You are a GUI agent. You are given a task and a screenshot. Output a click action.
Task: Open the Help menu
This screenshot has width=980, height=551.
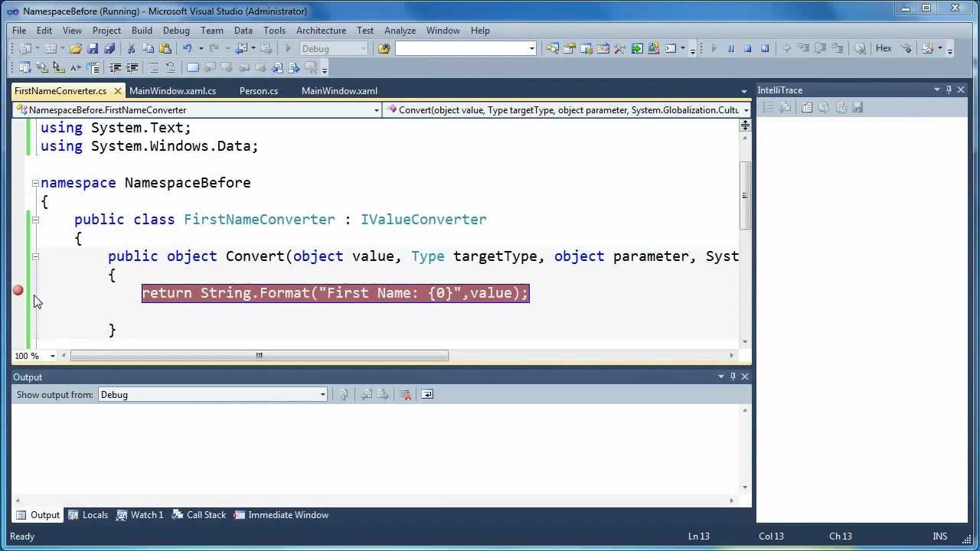(x=480, y=30)
